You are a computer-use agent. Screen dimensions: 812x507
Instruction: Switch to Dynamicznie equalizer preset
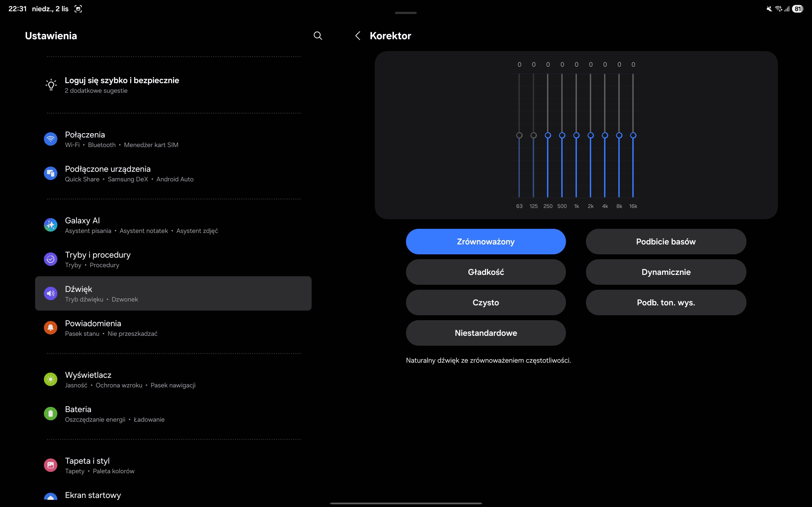pos(666,272)
